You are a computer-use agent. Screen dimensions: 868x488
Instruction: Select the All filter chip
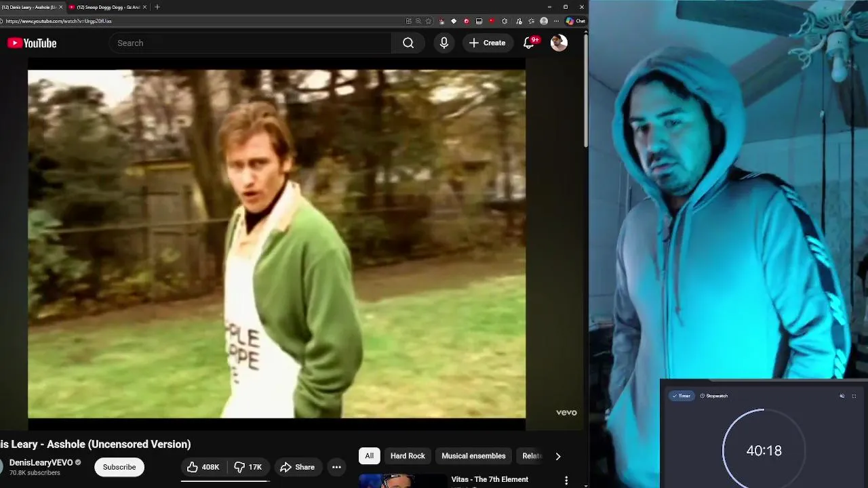[369, 456]
